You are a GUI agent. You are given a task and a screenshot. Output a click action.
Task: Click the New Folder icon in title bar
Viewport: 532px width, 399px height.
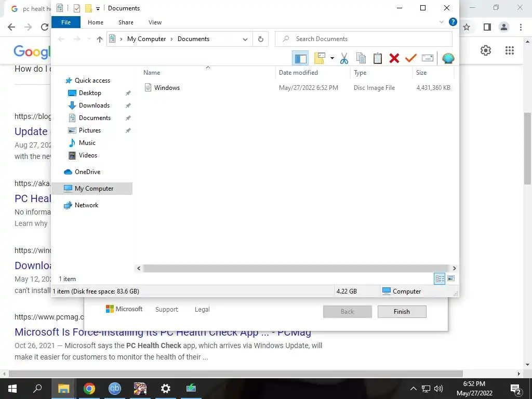(x=88, y=8)
